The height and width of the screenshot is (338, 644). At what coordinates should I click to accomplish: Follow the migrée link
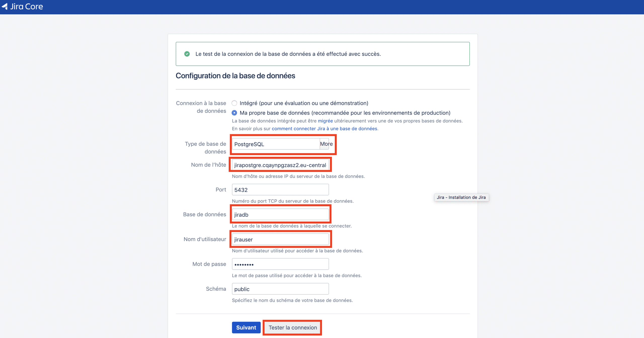tap(325, 121)
